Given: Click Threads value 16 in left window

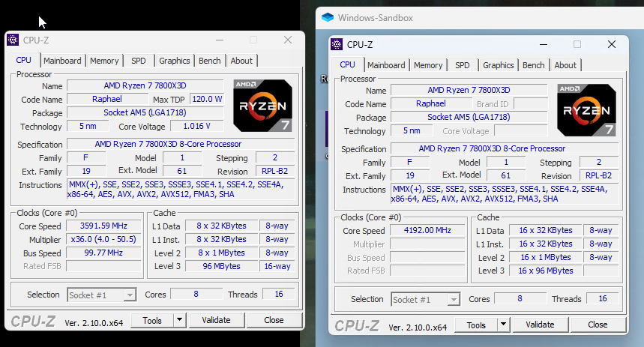Looking at the screenshot, I should 279,294.
